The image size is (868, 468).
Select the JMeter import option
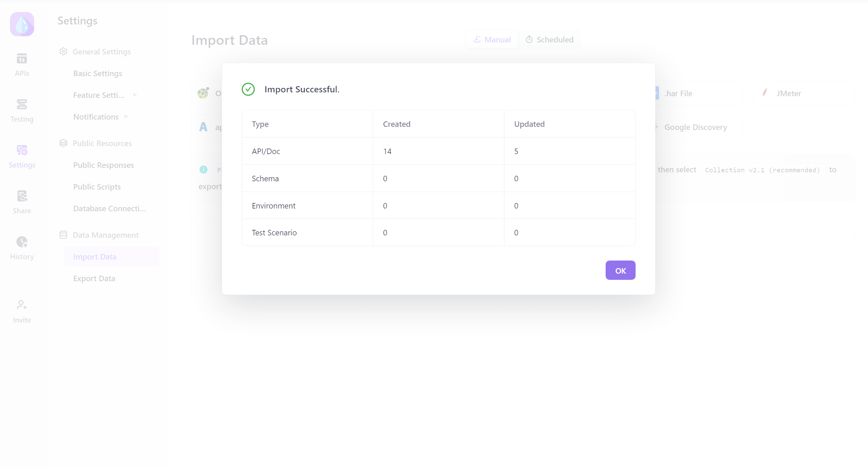click(804, 93)
